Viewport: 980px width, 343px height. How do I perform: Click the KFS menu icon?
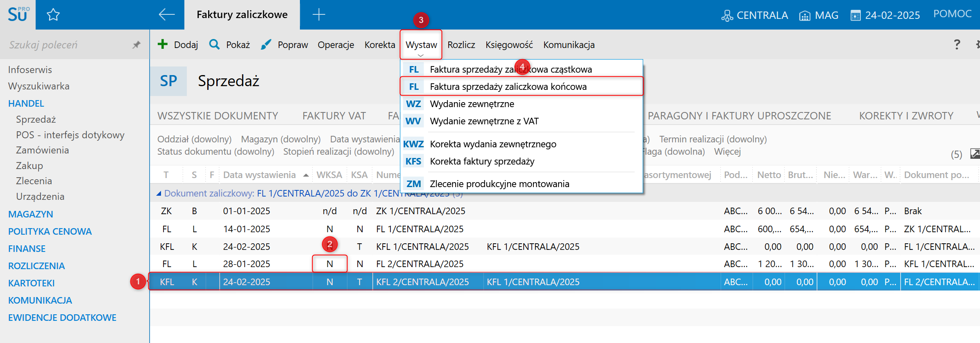coord(413,161)
